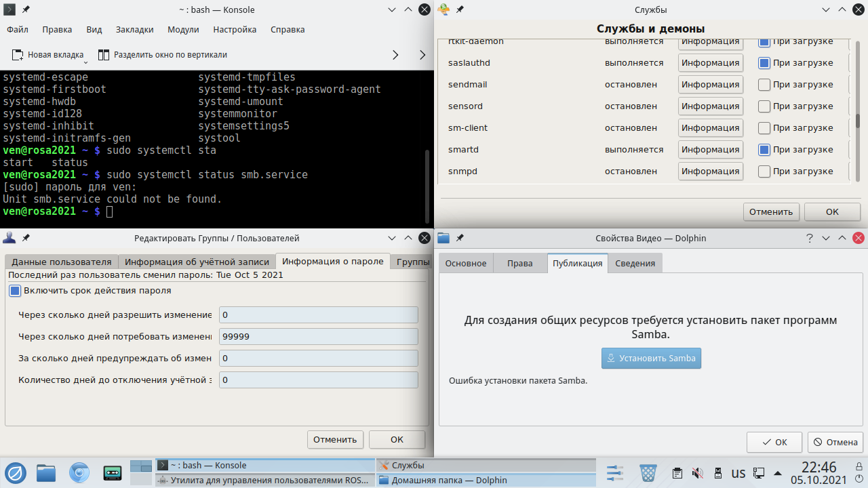Open the Chromium browser from taskbar
This screenshot has height=488, width=868.
[x=79, y=472]
